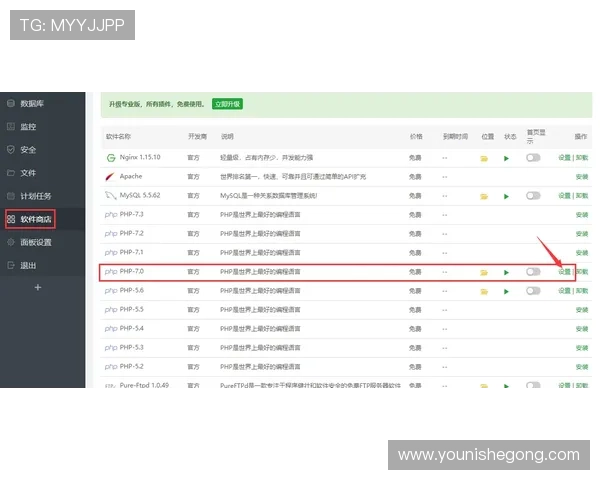The width and height of the screenshot is (600, 480).
Task: Click the php logo beside PHP-5.4
Action: (x=111, y=329)
